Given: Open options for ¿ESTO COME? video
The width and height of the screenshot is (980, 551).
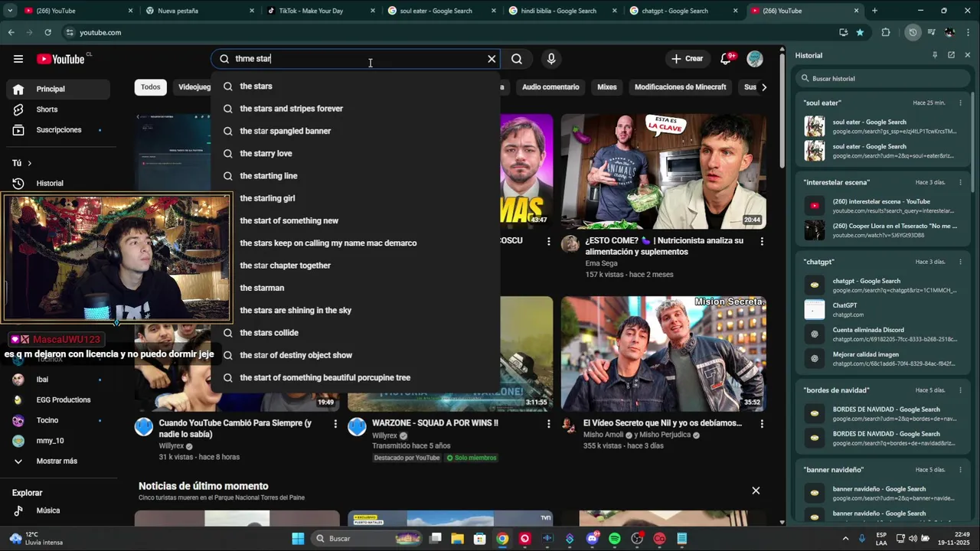Looking at the screenshot, I should pos(761,241).
